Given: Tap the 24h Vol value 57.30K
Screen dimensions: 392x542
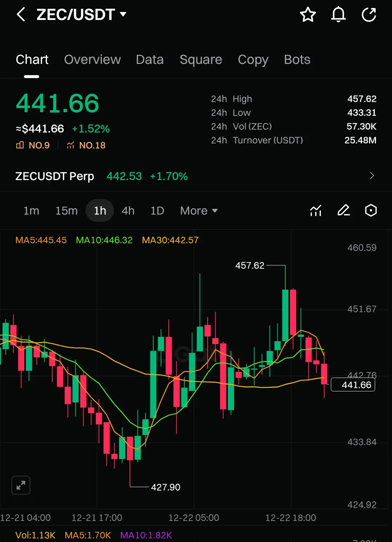Looking at the screenshot, I should click(x=362, y=126).
